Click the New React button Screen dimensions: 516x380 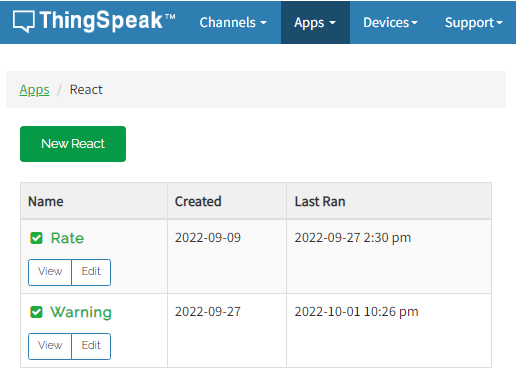click(x=73, y=144)
